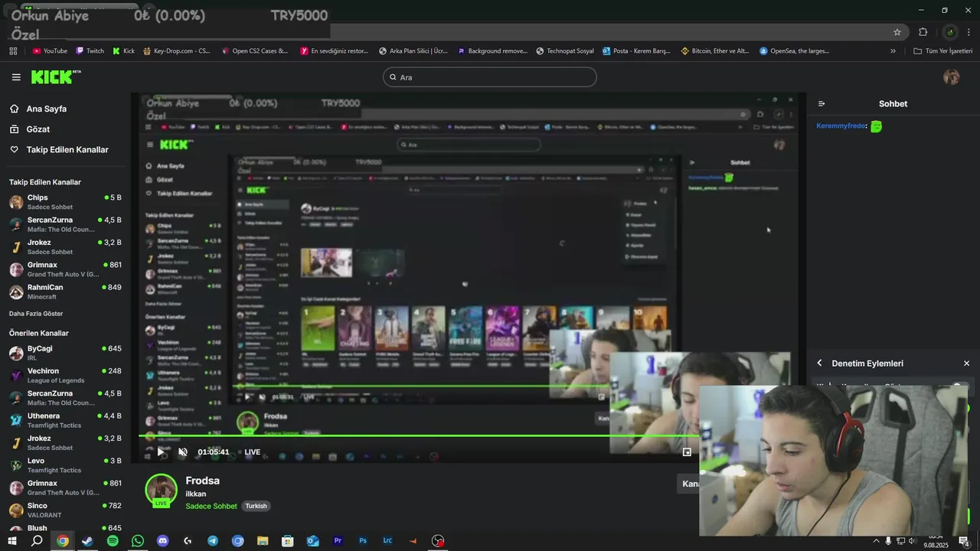The image size is (980, 551).
Task: Open the Chips followed channel
Action: (65, 202)
